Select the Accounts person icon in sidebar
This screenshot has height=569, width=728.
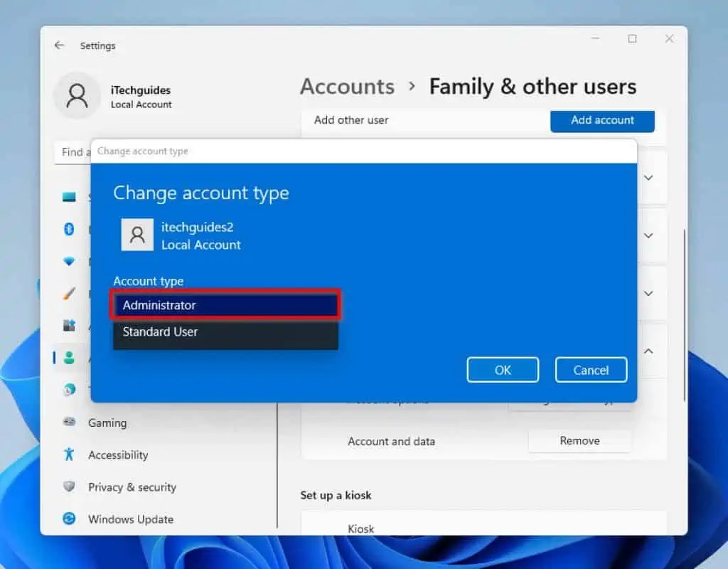(69, 358)
